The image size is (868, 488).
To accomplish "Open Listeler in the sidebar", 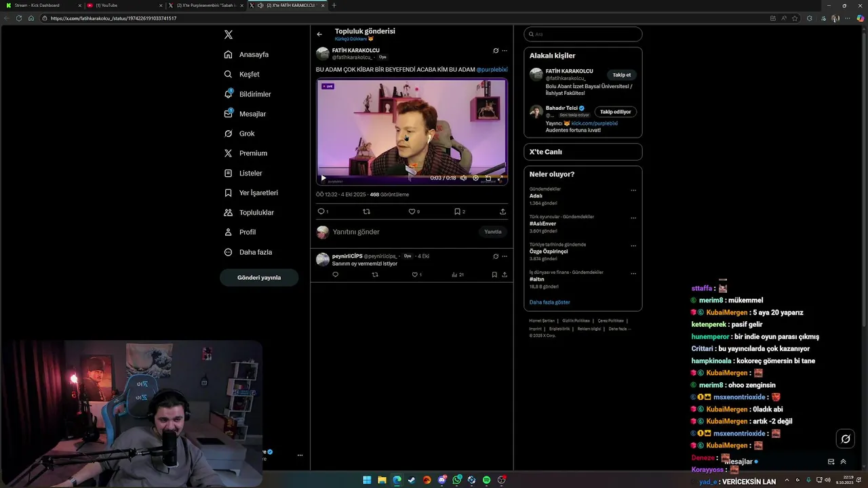I will [x=243, y=173].
